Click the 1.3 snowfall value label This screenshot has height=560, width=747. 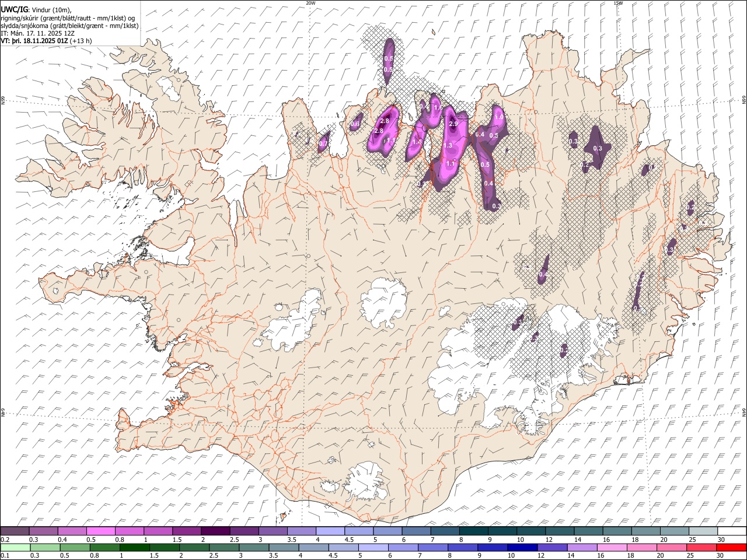pos(448,145)
